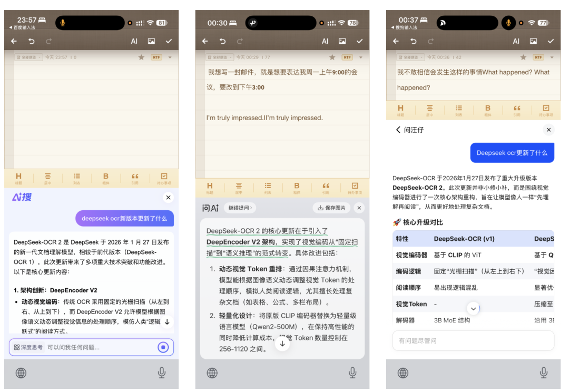Select the AI icon in the top toolbar
The width and height of the screenshot is (569, 392).
click(134, 41)
